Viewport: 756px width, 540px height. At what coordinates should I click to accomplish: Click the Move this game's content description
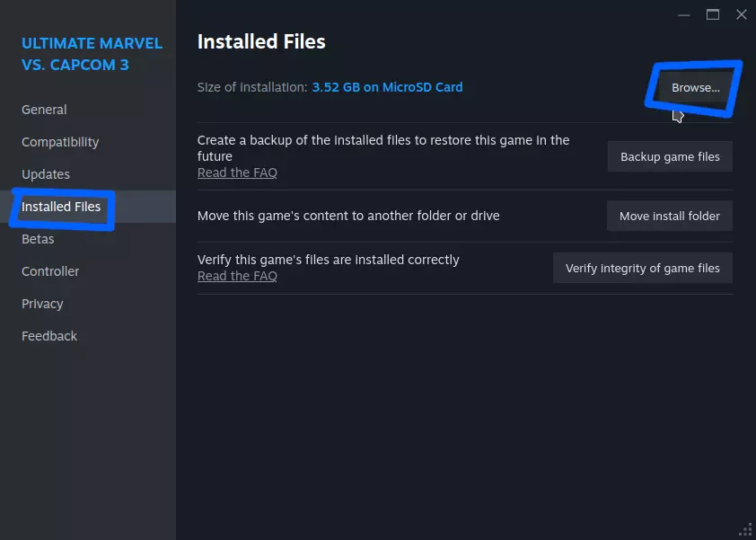[x=348, y=216]
